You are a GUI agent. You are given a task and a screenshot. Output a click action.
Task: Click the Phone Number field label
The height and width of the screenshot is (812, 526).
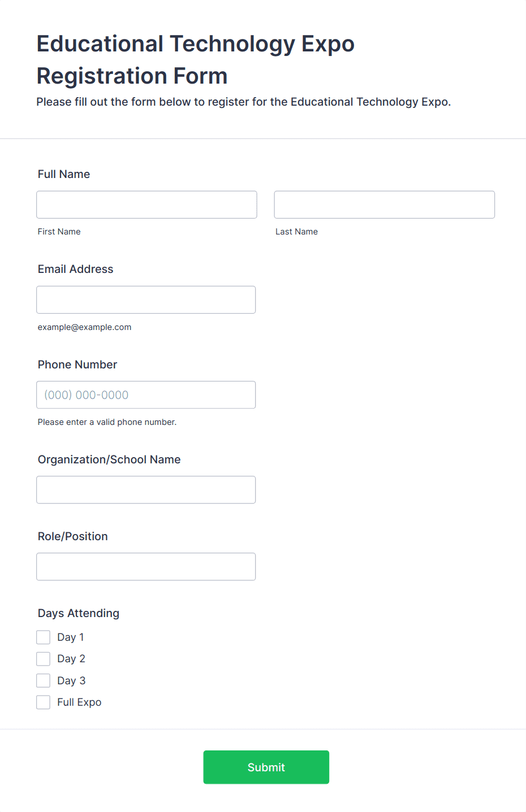[x=77, y=364]
